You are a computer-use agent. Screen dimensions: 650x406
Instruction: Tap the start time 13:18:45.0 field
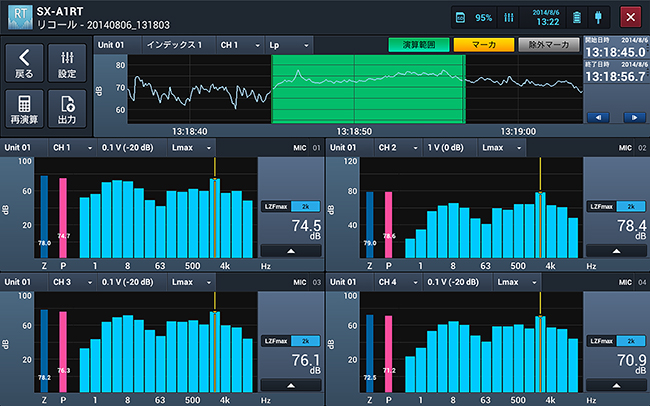click(616, 48)
